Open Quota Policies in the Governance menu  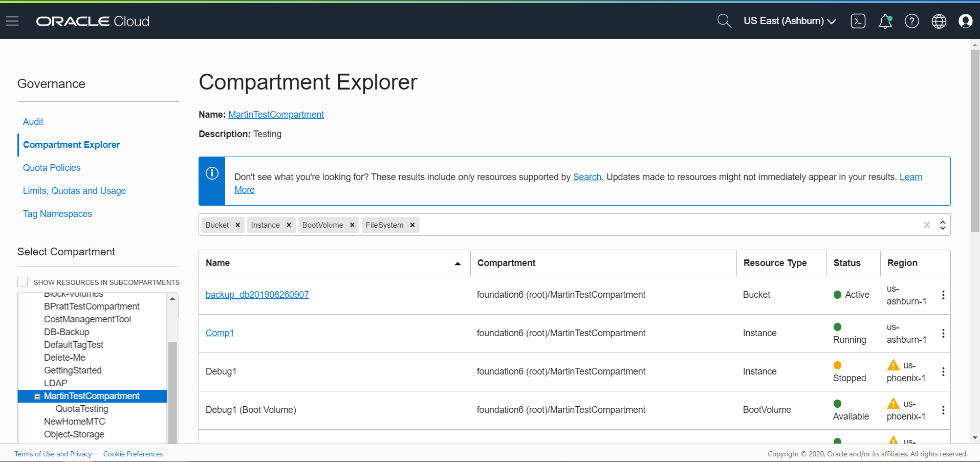(x=52, y=167)
